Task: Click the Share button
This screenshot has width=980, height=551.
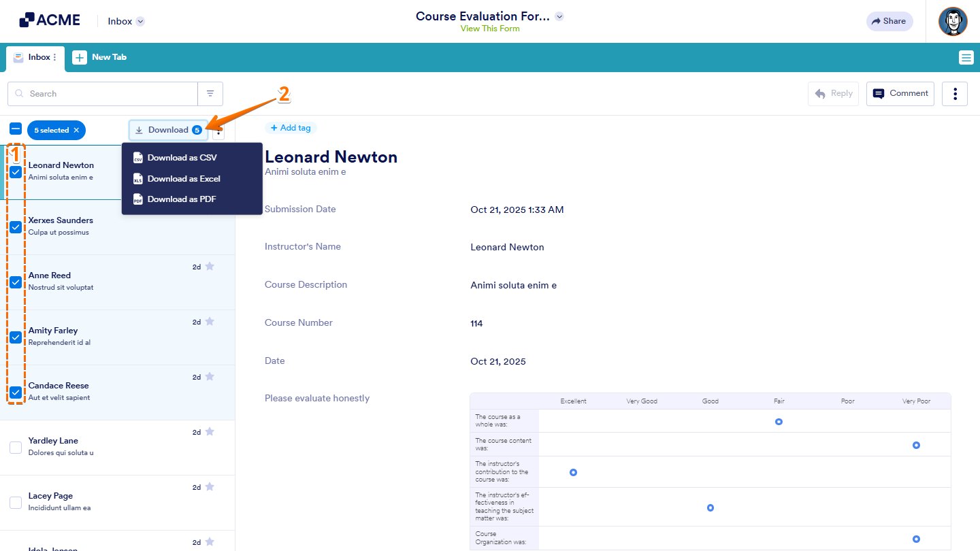Action: (889, 21)
